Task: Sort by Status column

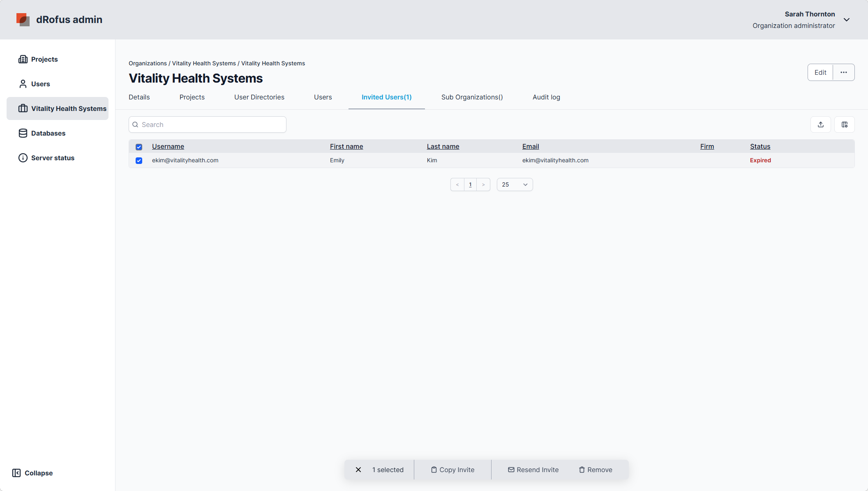Action: 760,146
